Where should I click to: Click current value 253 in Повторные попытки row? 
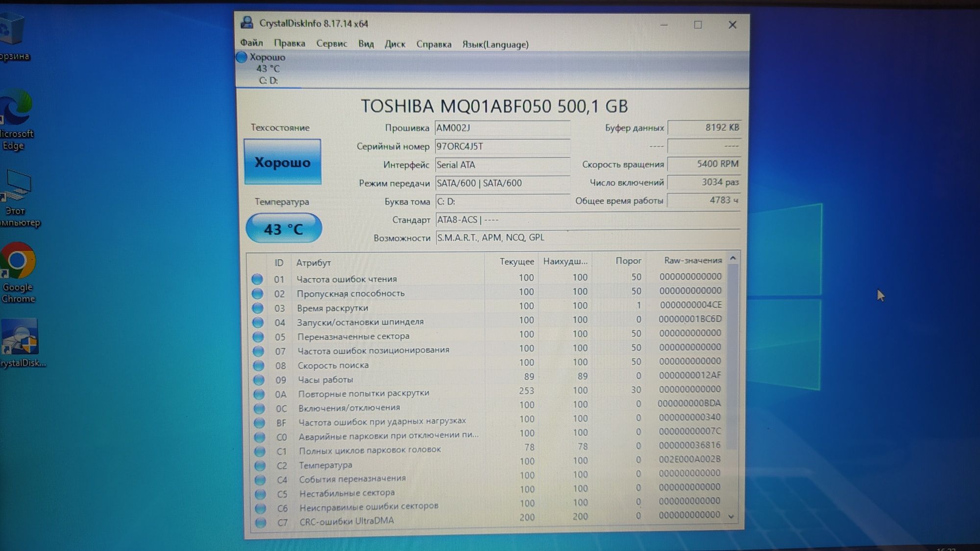point(527,391)
